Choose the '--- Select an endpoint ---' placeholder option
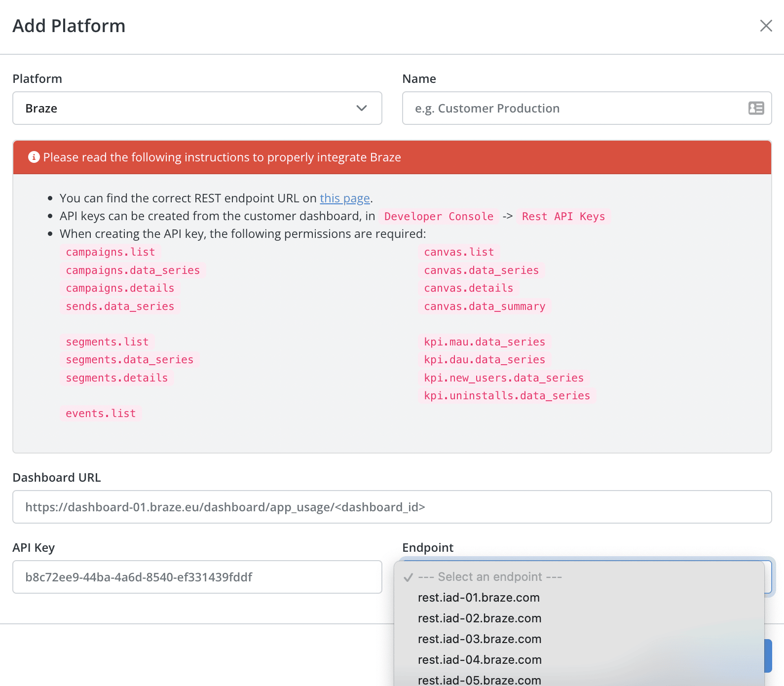 [579, 577]
